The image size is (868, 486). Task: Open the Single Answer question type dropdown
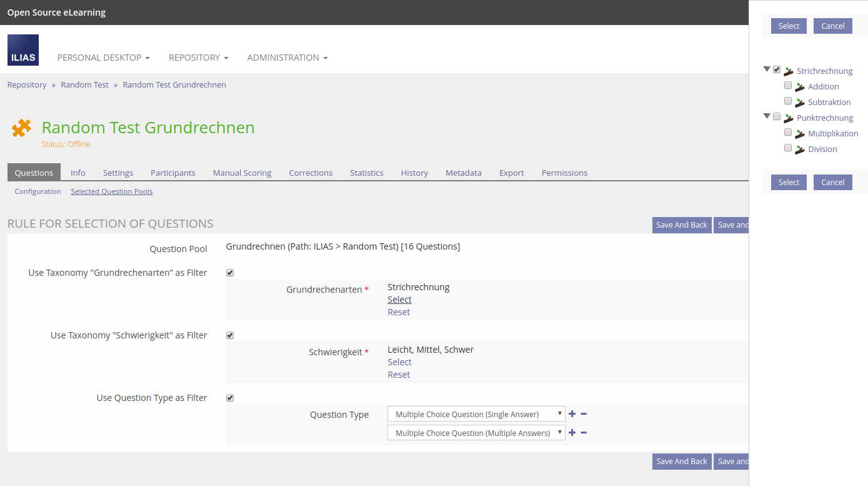click(x=476, y=414)
